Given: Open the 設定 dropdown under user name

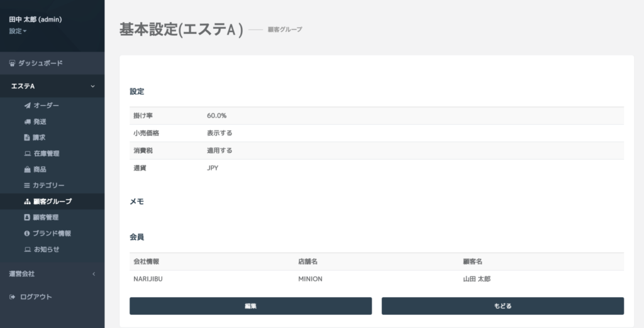Looking at the screenshot, I should [x=18, y=31].
